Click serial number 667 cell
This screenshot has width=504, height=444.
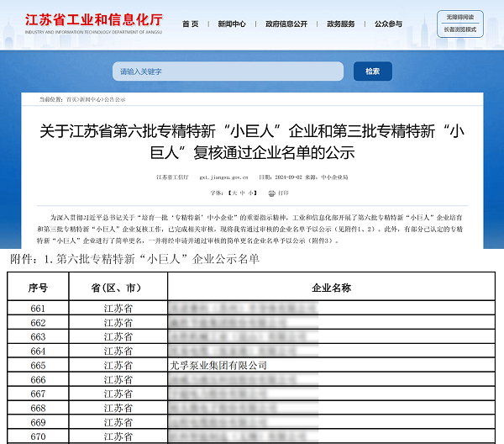[38, 394]
